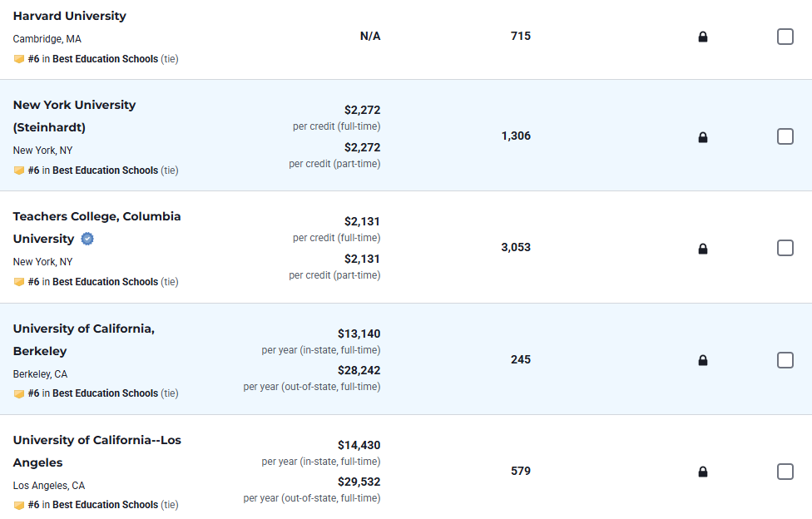Viewport: 812px width, 519px height.
Task: Open the New York University (Steinhardt) link
Action: pyautogui.click(x=74, y=105)
